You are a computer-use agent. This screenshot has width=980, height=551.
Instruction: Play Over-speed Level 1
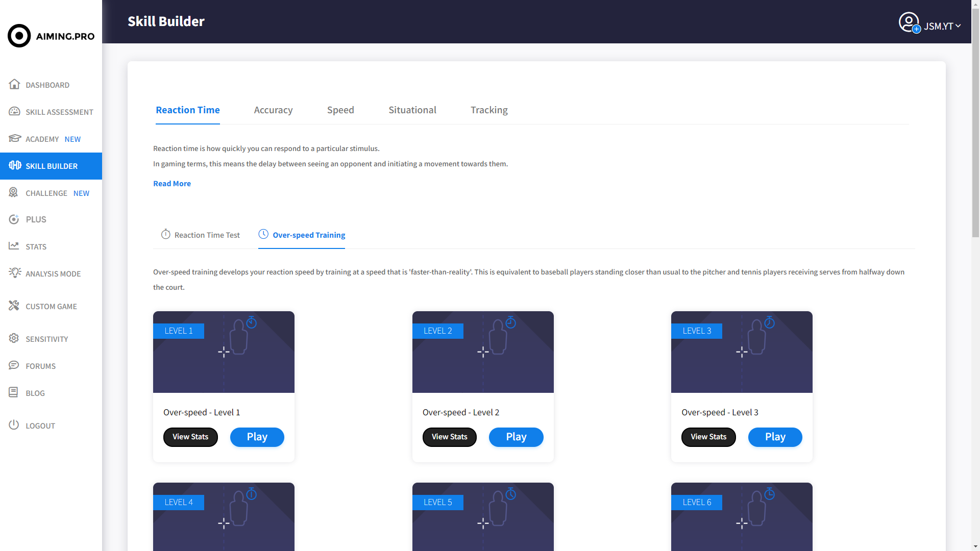pyautogui.click(x=257, y=436)
